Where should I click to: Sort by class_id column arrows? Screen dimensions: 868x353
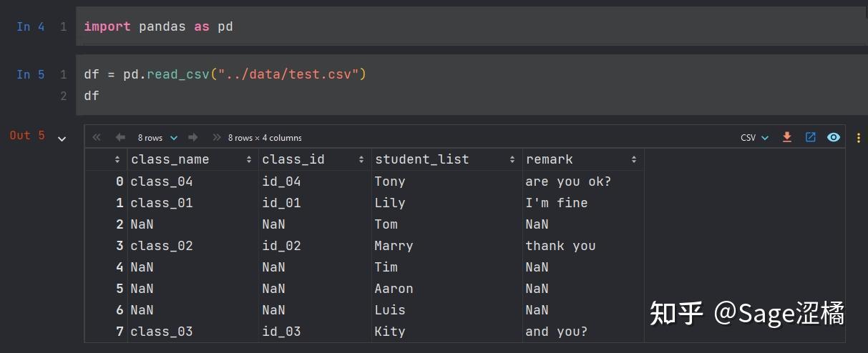pyautogui.click(x=361, y=159)
